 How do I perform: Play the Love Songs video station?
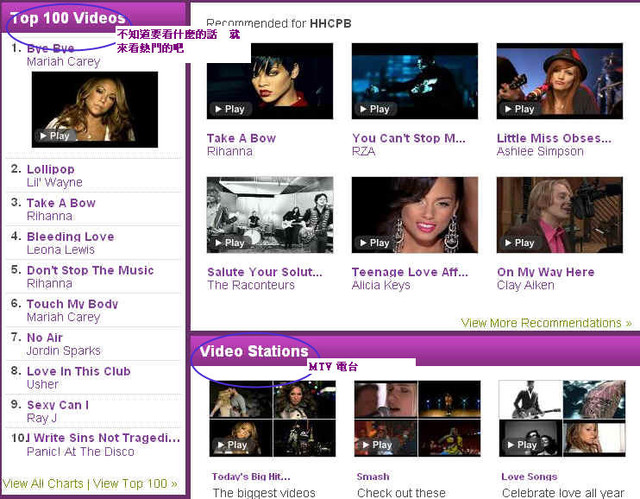(523, 445)
